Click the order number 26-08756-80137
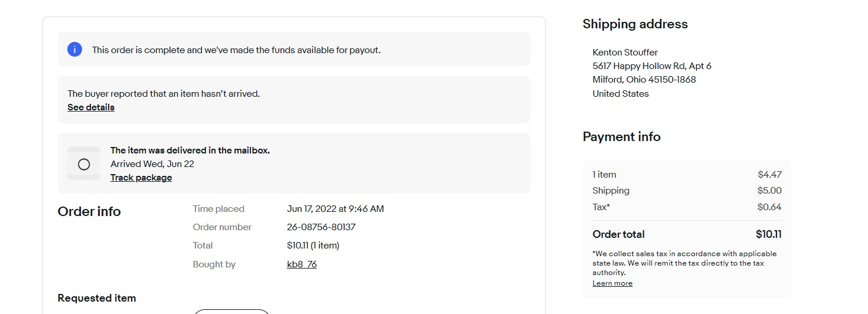Image resolution: width=868 pixels, height=314 pixels. 321,227
